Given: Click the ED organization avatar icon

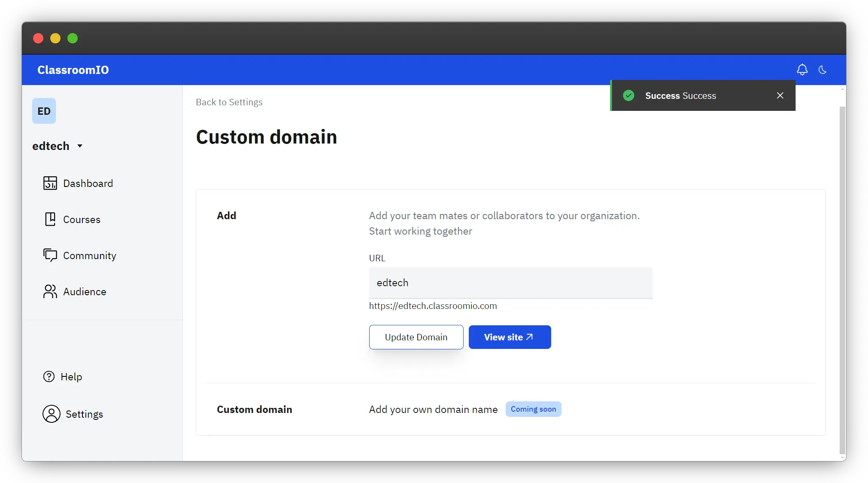Looking at the screenshot, I should click(x=44, y=110).
